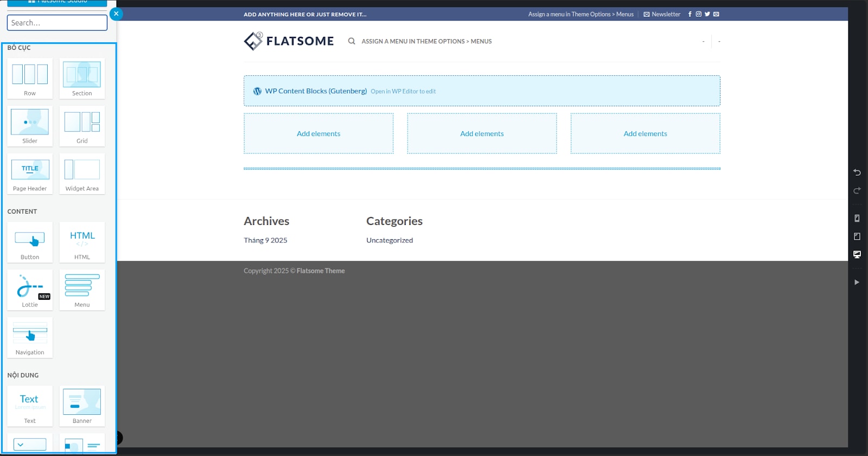Choose the Lottie animation element

(x=30, y=290)
